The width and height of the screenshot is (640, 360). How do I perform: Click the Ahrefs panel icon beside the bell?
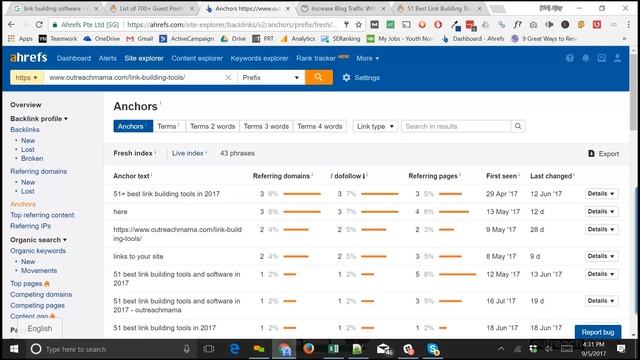(602, 58)
